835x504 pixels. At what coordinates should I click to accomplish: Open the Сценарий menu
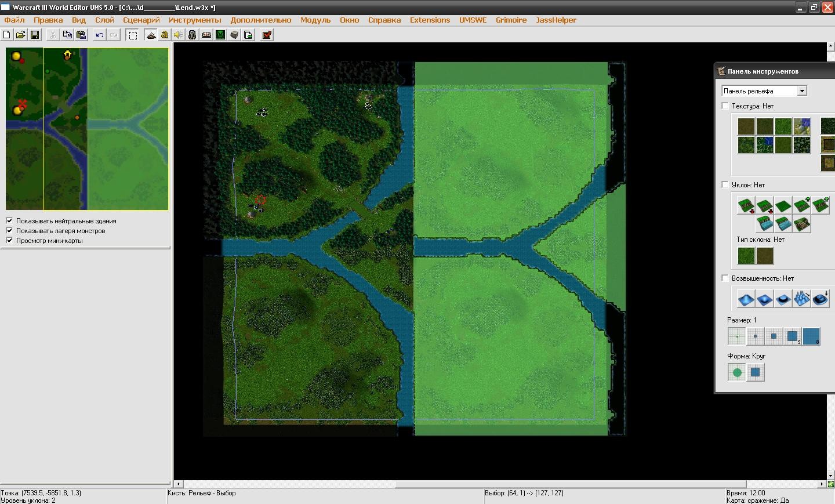tap(141, 20)
